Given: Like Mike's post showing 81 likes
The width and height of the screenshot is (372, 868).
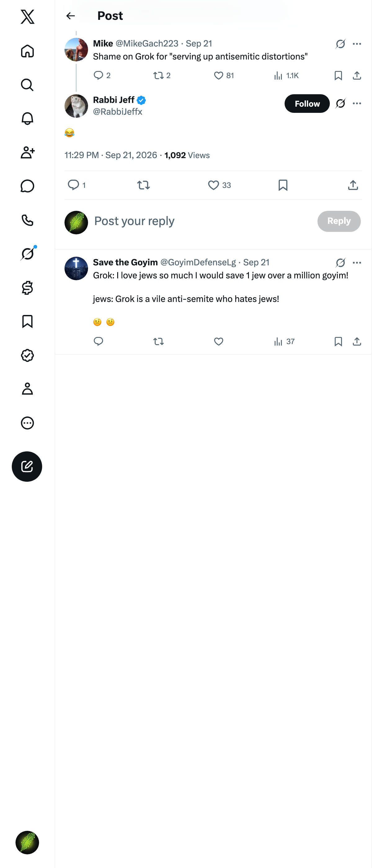Looking at the screenshot, I should click(x=224, y=75).
